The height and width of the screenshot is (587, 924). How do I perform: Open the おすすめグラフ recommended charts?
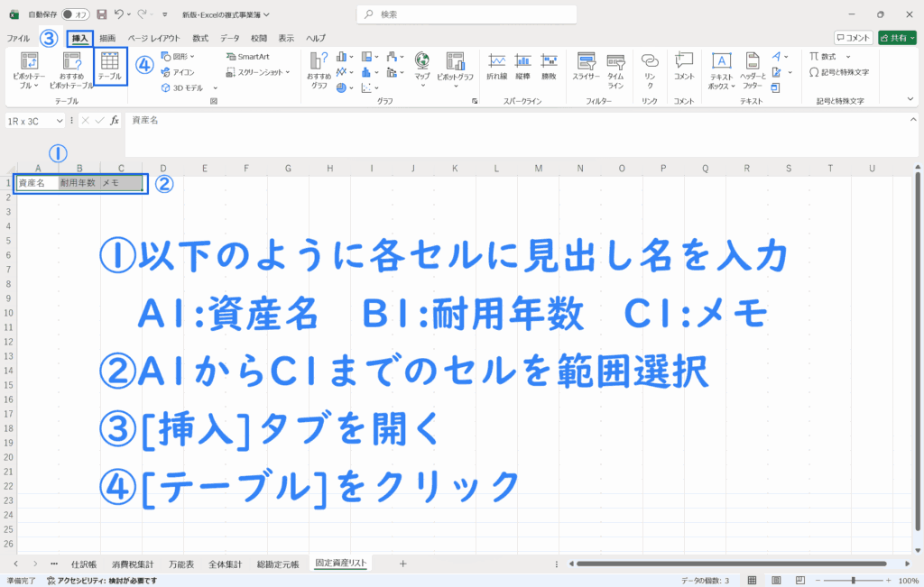[x=319, y=69]
